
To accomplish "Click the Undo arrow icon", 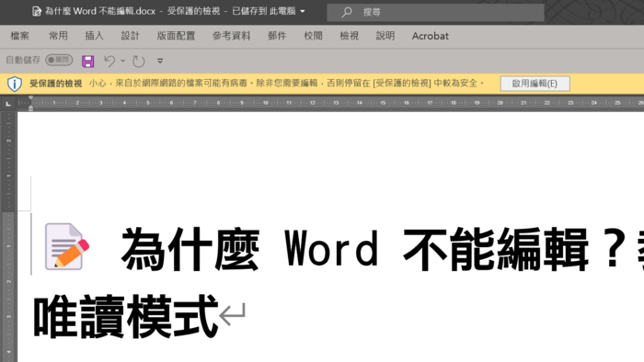I will (x=109, y=61).
